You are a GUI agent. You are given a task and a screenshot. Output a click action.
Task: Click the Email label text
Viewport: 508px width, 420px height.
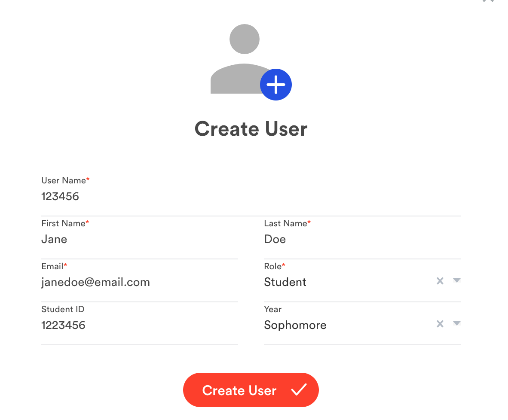[52, 266]
